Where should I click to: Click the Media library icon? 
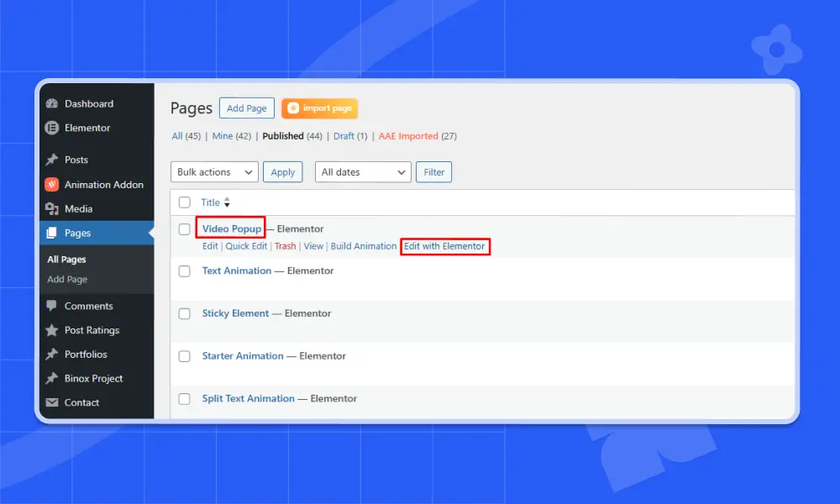coord(52,208)
